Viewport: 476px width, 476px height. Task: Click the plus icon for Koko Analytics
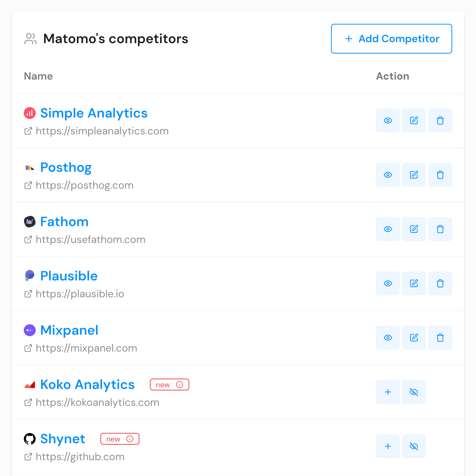pyautogui.click(x=388, y=392)
